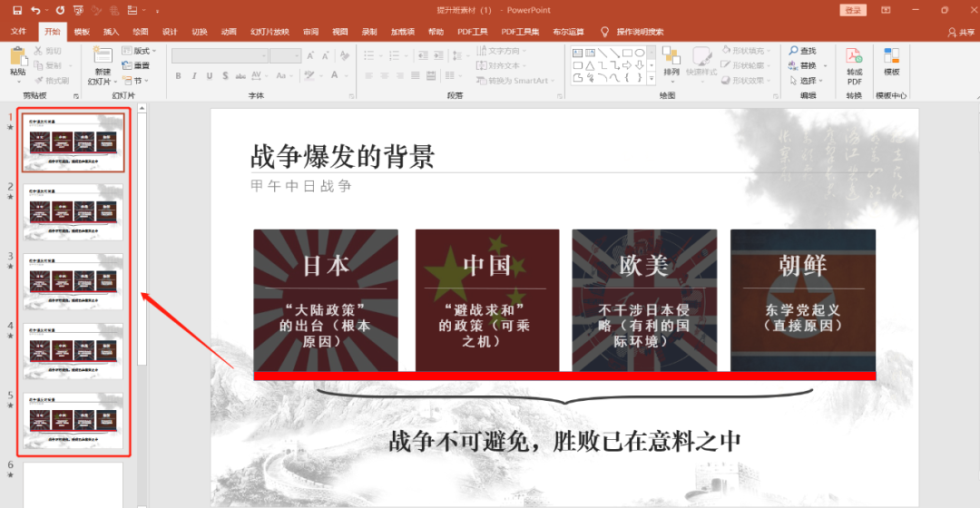
Task: Click the Save icon in quick access toolbar
Action: click(17, 10)
